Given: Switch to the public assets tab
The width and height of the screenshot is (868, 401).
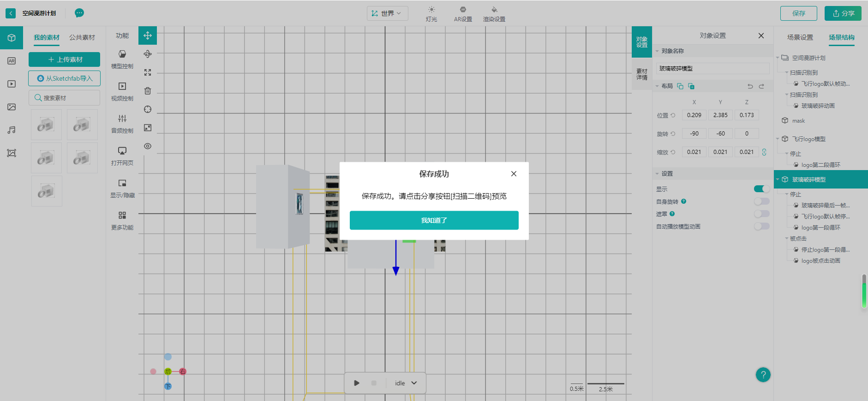Looking at the screenshot, I should tap(82, 37).
